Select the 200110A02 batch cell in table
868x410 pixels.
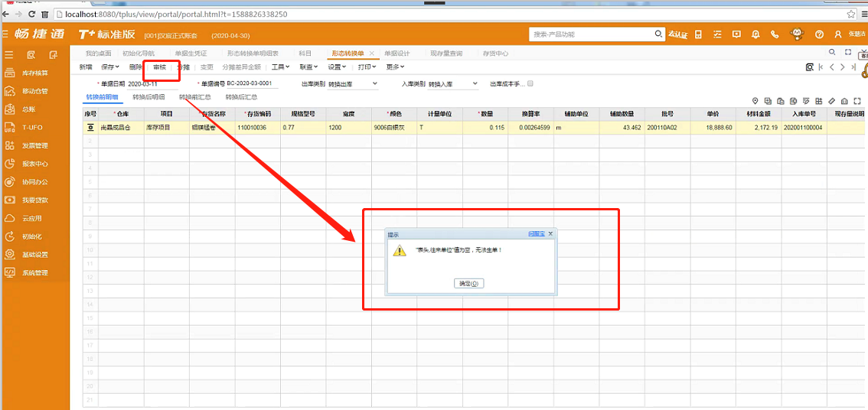(667, 127)
